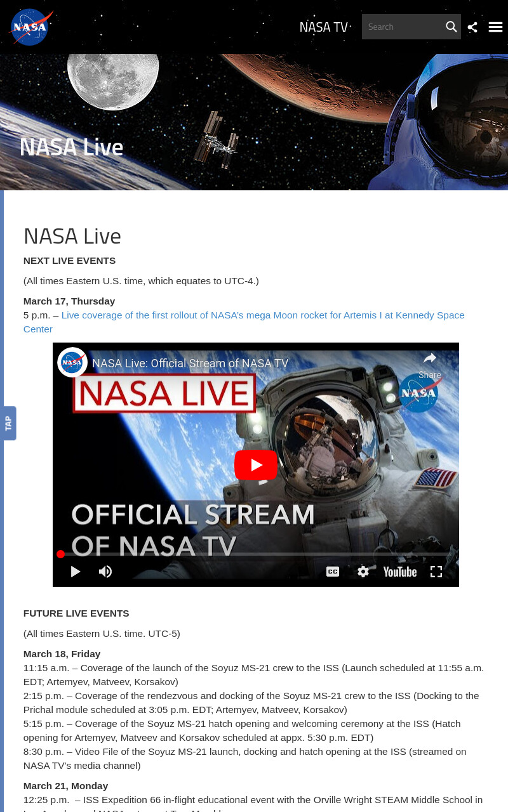Click the 12:25 p.m. ISS Expedition 66 entry

coord(253,803)
